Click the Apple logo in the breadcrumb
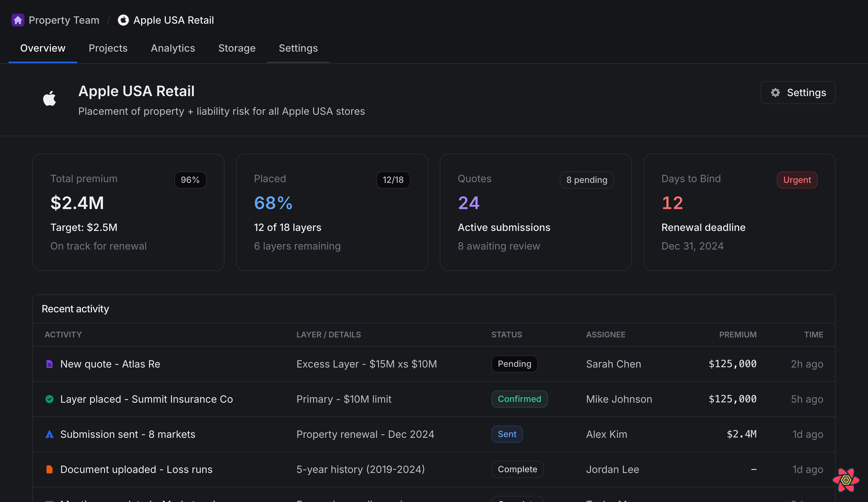The width and height of the screenshot is (868, 502). 123,20
